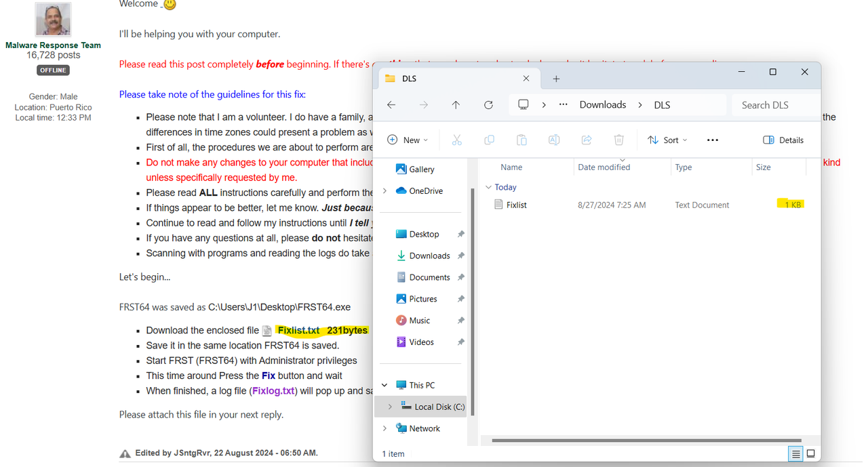Image resolution: width=868 pixels, height=467 pixels.
Task: Click Fixlist.txt attachment icon in forum post
Action: (x=267, y=331)
